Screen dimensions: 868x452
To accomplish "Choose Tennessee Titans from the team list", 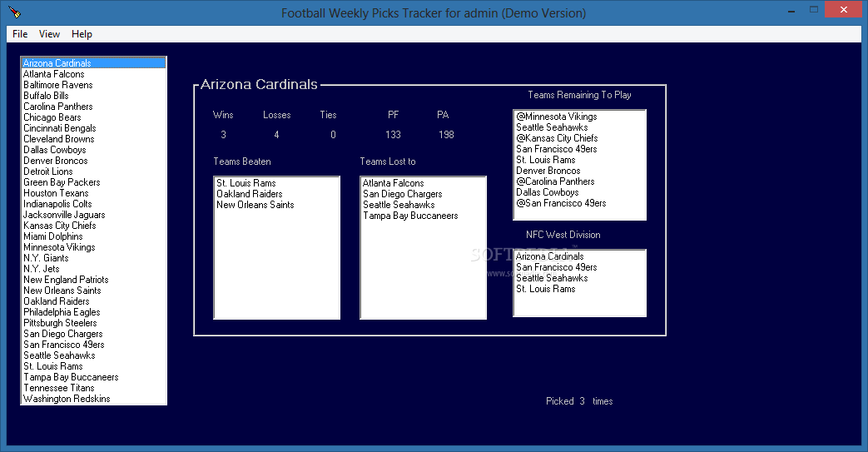I will coord(93,387).
